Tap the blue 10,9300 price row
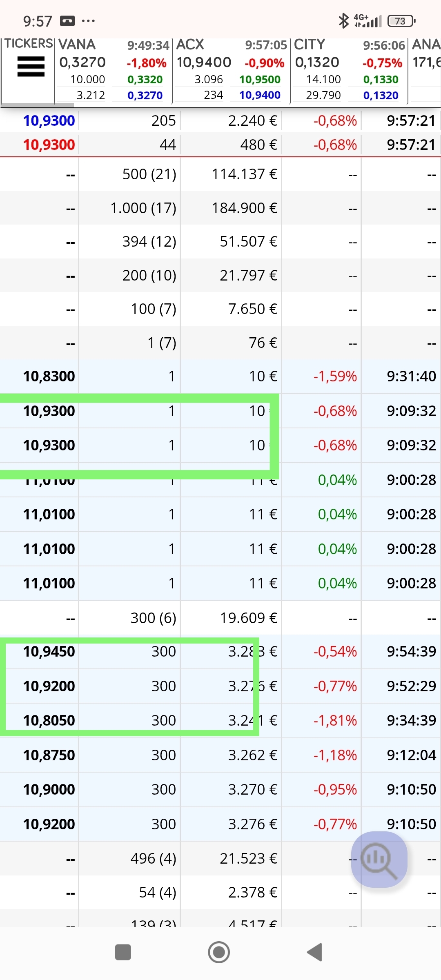This screenshot has height=980, width=441. pyautogui.click(x=220, y=120)
